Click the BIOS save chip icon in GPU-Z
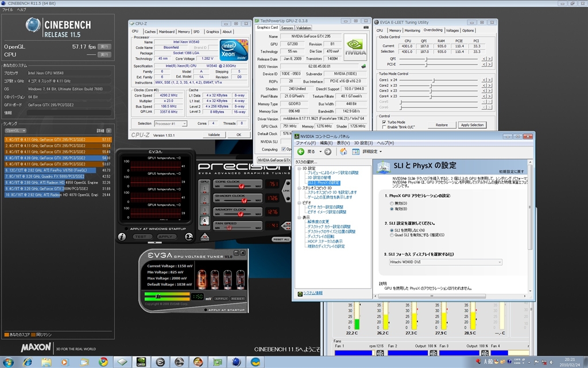The image size is (588, 368). (x=363, y=67)
